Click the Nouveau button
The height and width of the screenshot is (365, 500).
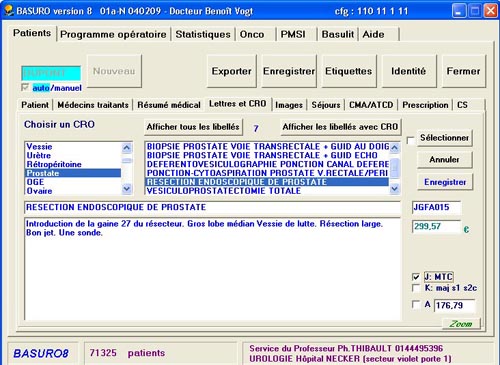click(x=114, y=71)
